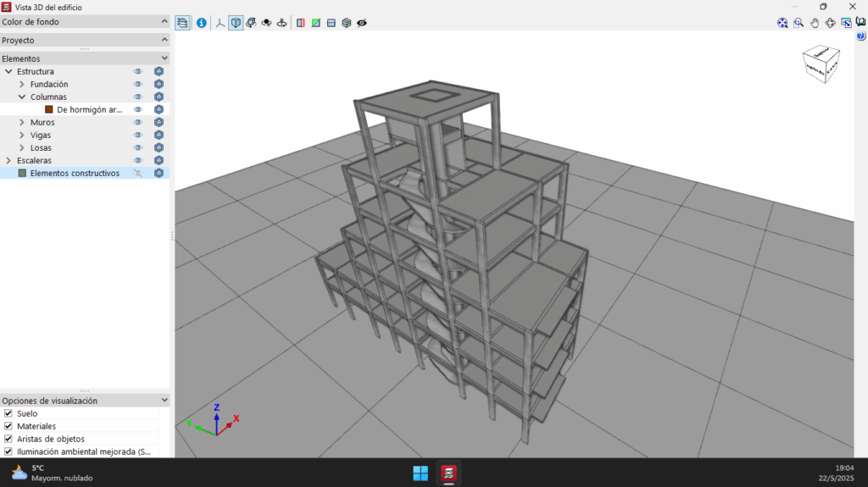Click the colored stacked floors cube icon
The image size is (868, 487).
347,23
